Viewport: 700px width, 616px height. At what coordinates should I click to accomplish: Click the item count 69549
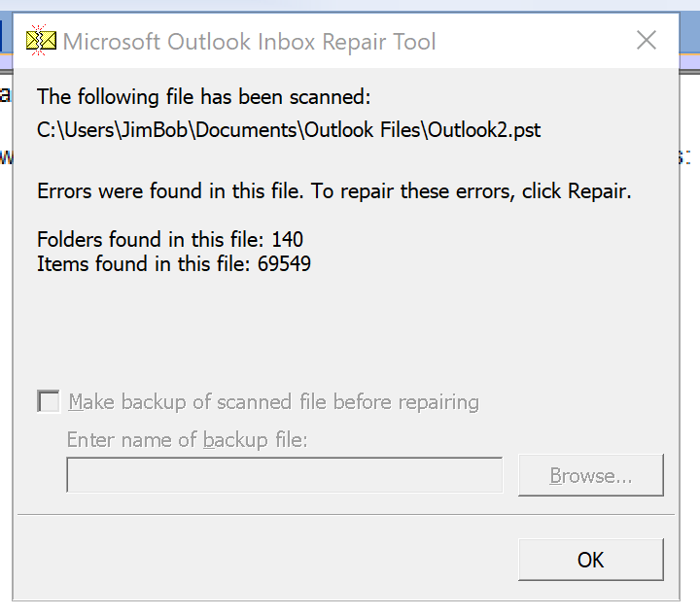coord(284,262)
